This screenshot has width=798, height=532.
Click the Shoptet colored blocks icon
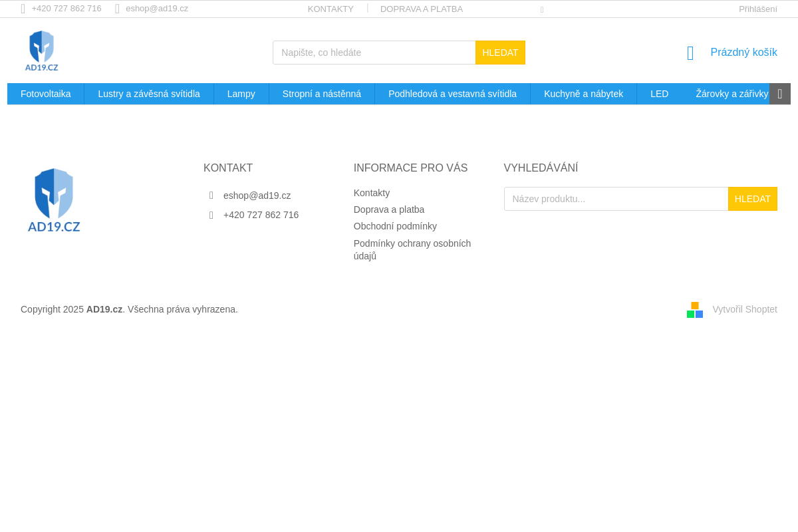[695, 310]
